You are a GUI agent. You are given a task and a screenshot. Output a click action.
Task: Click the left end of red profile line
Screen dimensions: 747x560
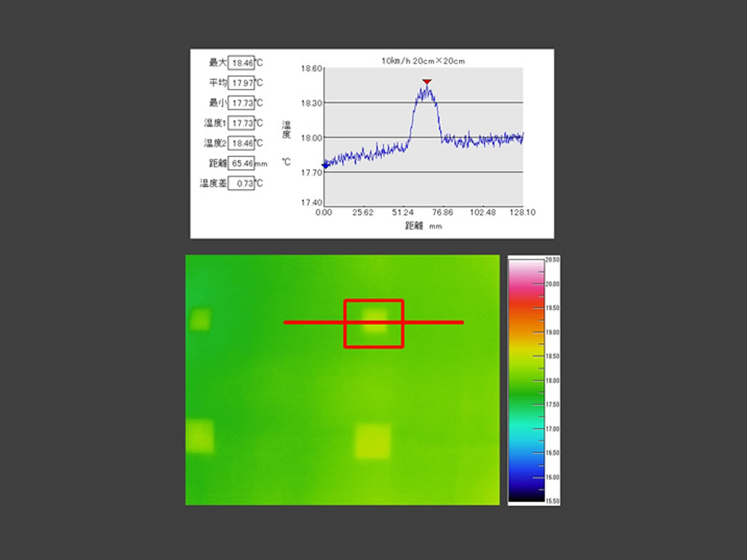285,323
